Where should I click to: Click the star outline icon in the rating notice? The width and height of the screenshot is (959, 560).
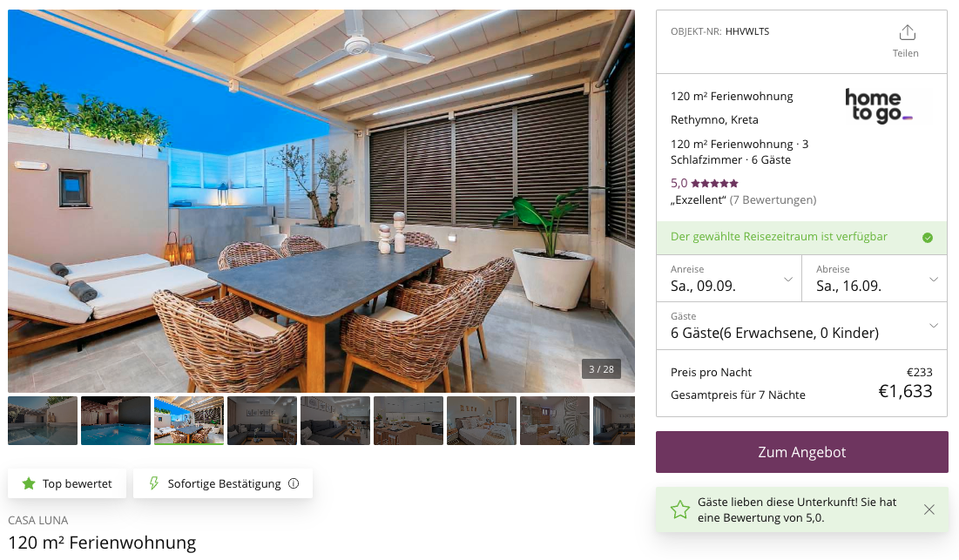point(679,509)
